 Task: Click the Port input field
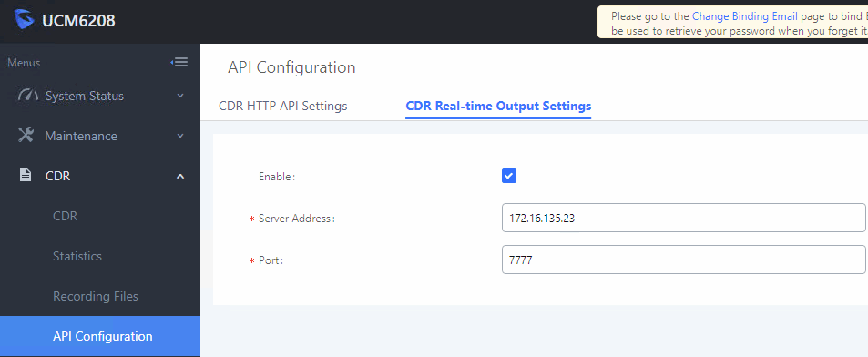(684, 260)
